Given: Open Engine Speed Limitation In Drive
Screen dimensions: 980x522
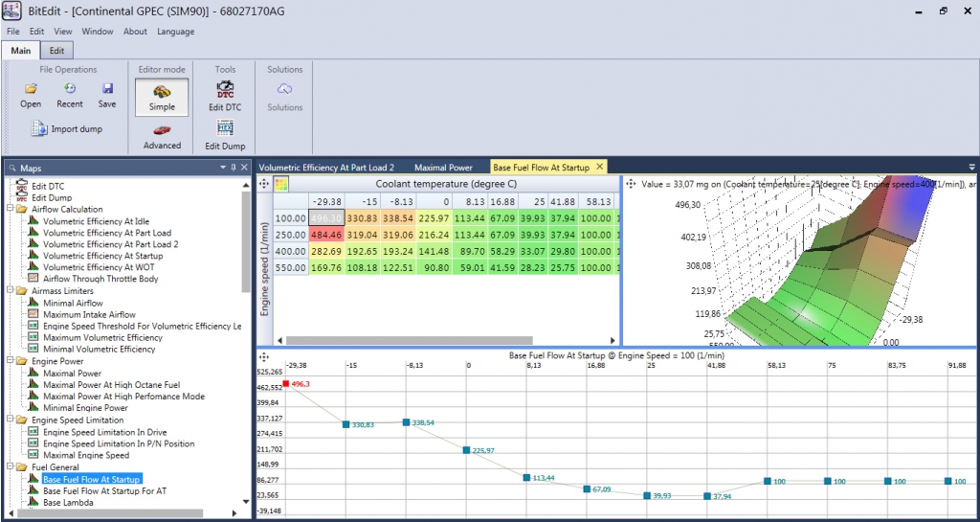Looking at the screenshot, I should click(x=104, y=432).
